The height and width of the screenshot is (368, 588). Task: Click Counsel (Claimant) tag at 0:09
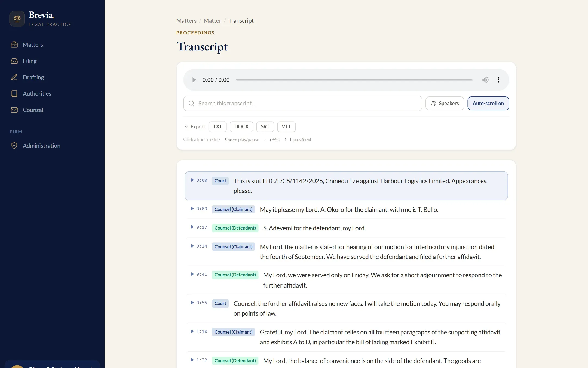click(233, 209)
